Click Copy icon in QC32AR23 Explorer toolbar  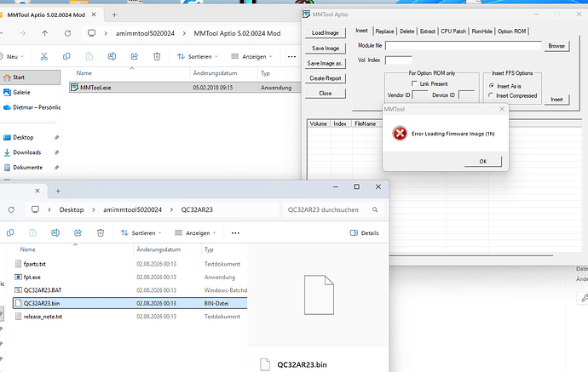[x=10, y=232]
